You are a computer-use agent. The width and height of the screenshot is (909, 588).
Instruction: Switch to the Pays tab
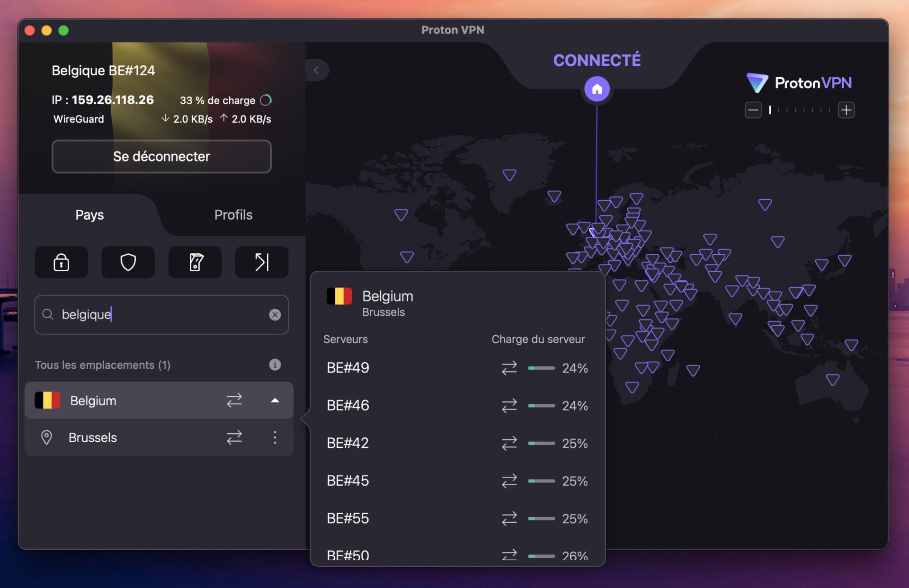tap(89, 214)
